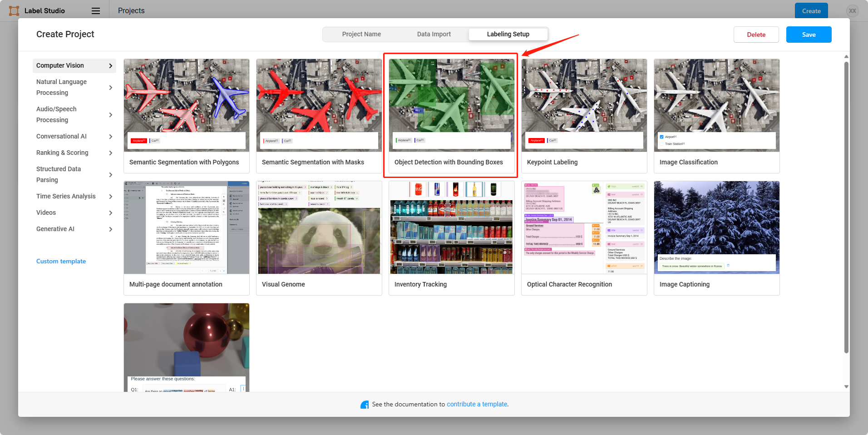Toggle Airport checkbox in Image Classification preview

click(x=661, y=137)
